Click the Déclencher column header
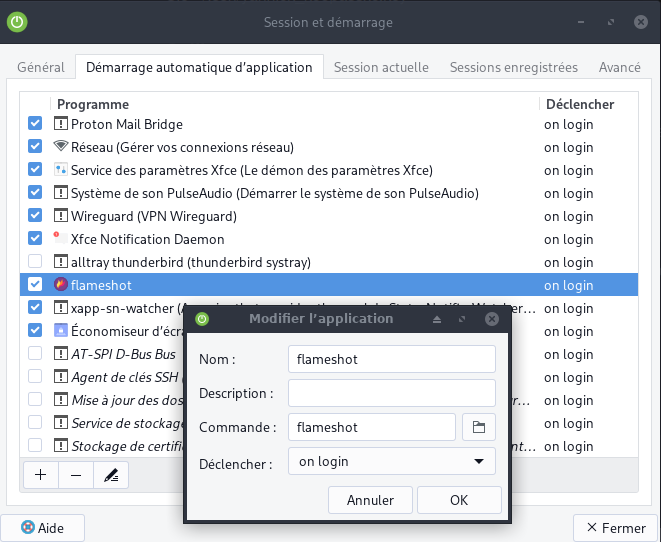 pos(578,104)
